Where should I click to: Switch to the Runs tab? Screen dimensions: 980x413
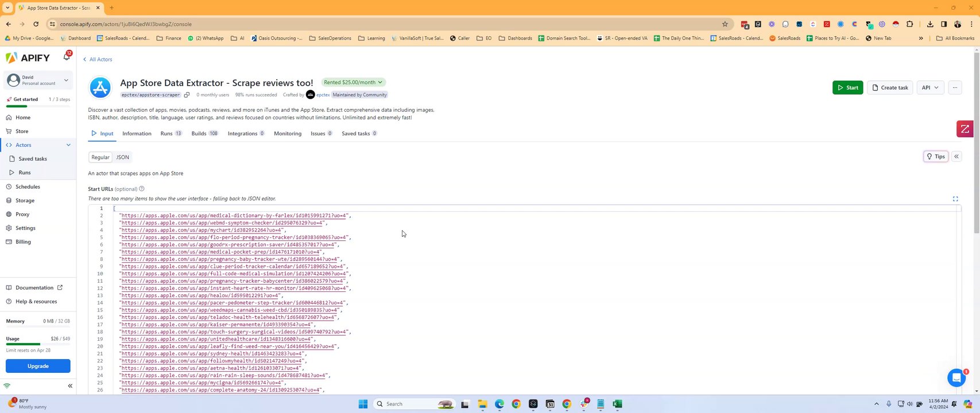click(171, 134)
